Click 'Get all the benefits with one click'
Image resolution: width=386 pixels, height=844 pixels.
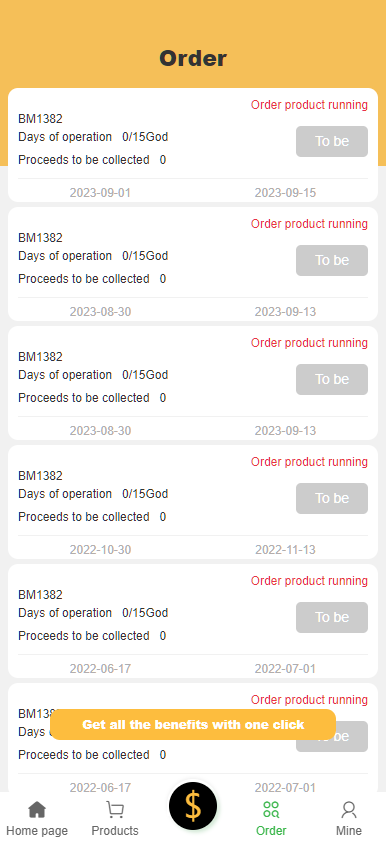193,725
